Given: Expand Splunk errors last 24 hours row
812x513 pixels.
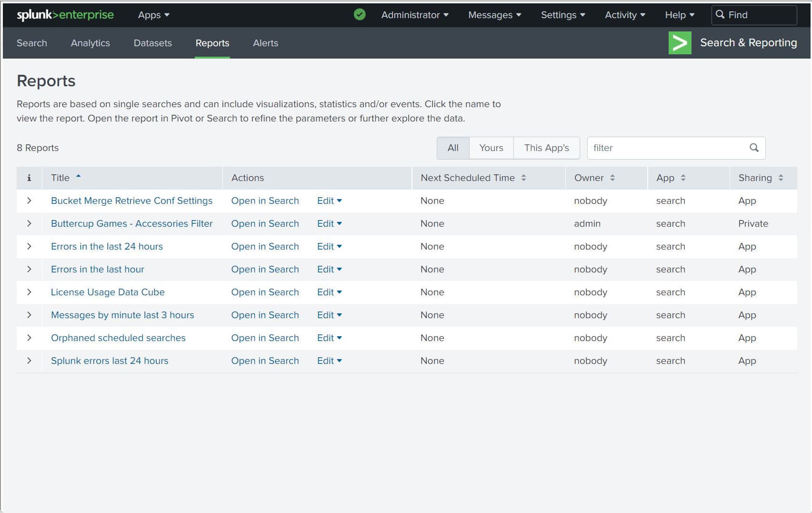Looking at the screenshot, I should click(x=29, y=361).
